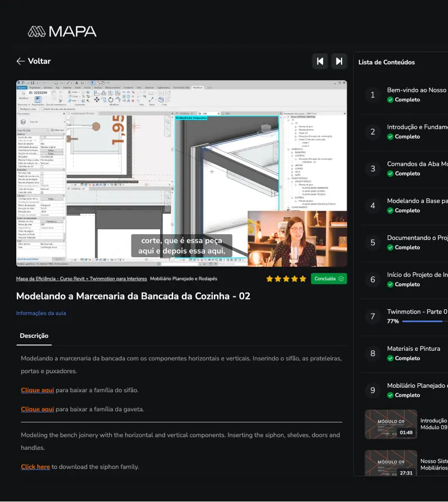The width and height of the screenshot is (448, 502).
Task: Select the Introdução Módulo 09 lesson title
Action: pos(433,424)
